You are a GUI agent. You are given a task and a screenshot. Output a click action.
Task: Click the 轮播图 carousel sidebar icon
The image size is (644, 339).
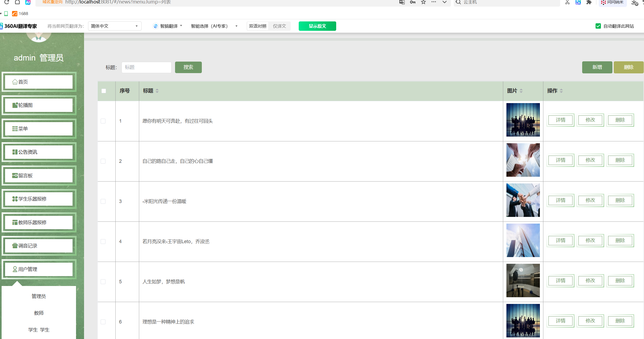click(x=15, y=105)
